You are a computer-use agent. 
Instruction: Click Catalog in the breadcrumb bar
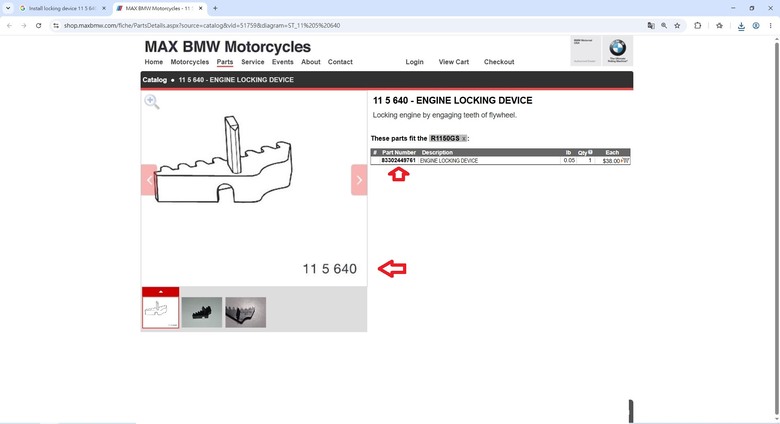(x=155, y=80)
